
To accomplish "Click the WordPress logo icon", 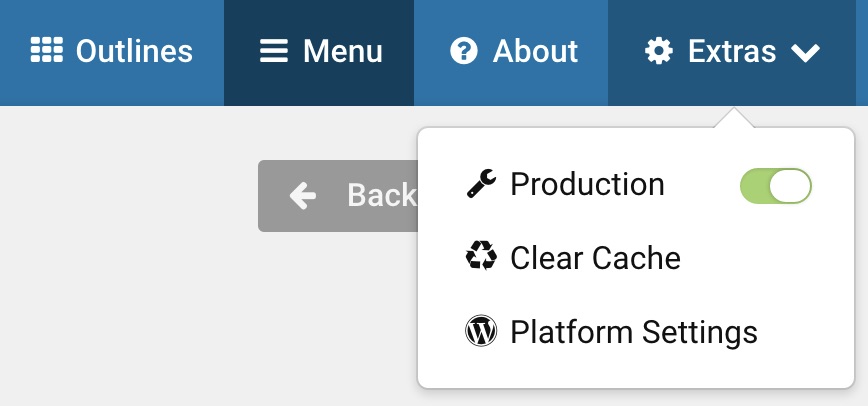I will click(481, 331).
